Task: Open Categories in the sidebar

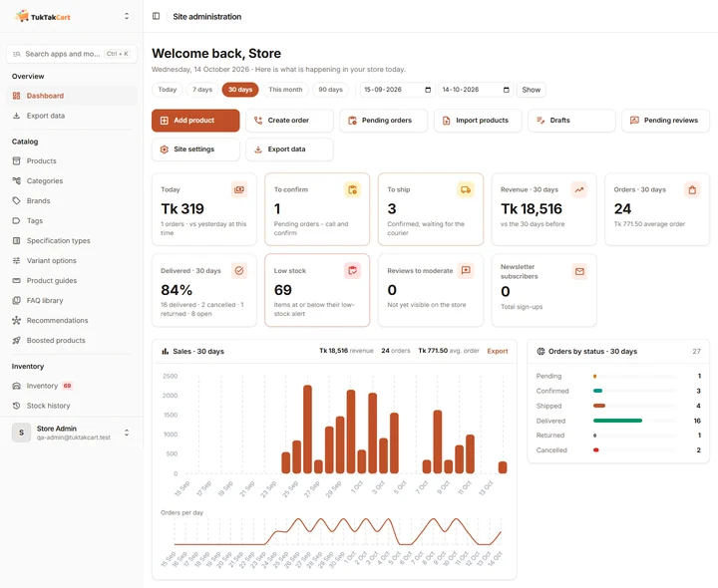Action: point(72,180)
